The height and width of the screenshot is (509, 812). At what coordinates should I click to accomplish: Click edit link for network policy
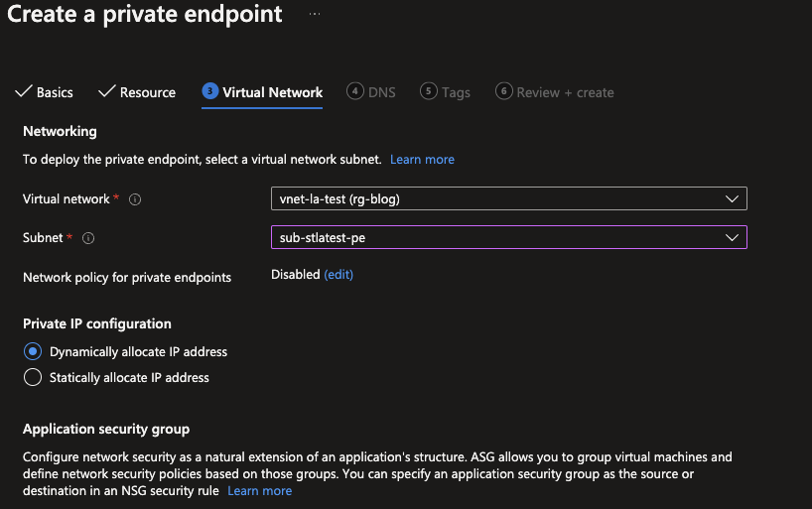pos(338,274)
